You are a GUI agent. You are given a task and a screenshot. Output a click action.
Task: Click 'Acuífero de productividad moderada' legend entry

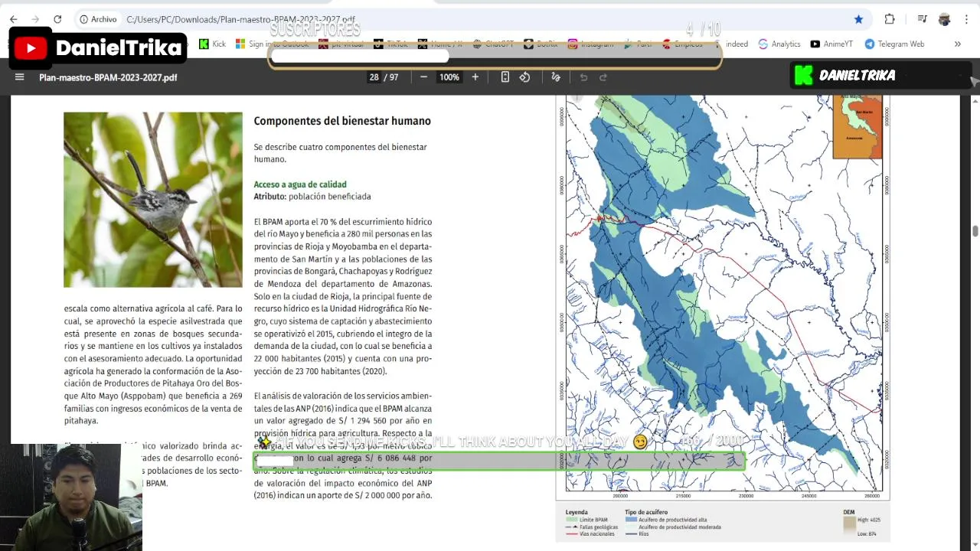[x=680, y=527]
